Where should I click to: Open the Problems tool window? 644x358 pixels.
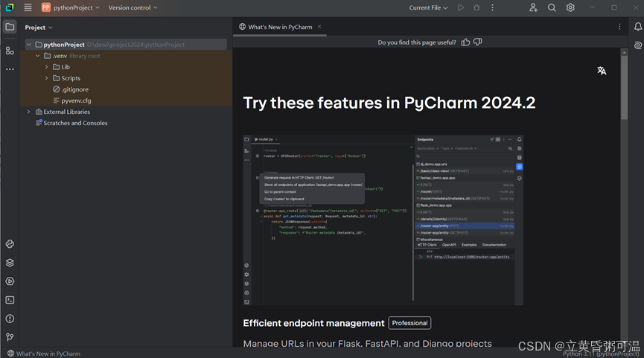[x=10, y=319]
